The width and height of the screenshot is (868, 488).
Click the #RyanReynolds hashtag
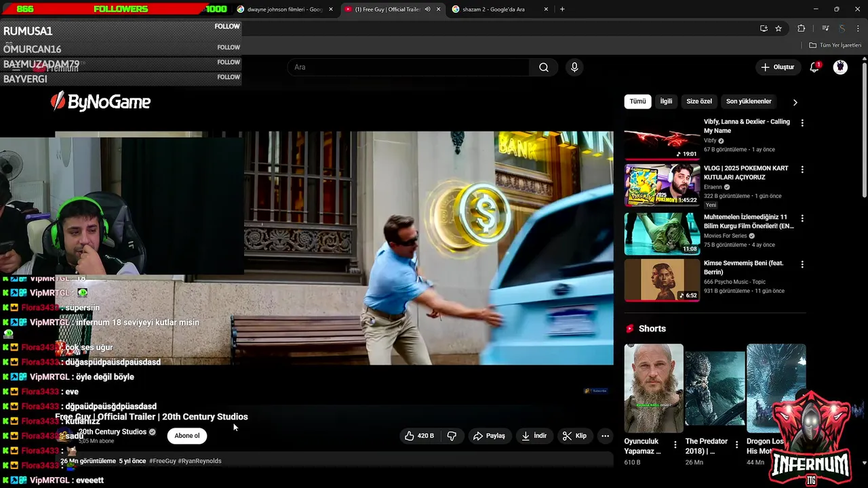click(x=199, y=461)
